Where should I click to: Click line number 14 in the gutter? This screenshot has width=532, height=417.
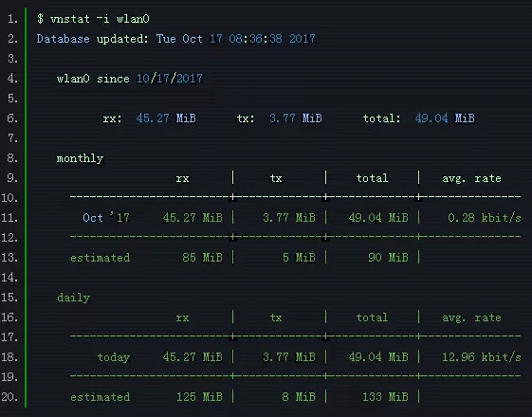coord(9,278)
